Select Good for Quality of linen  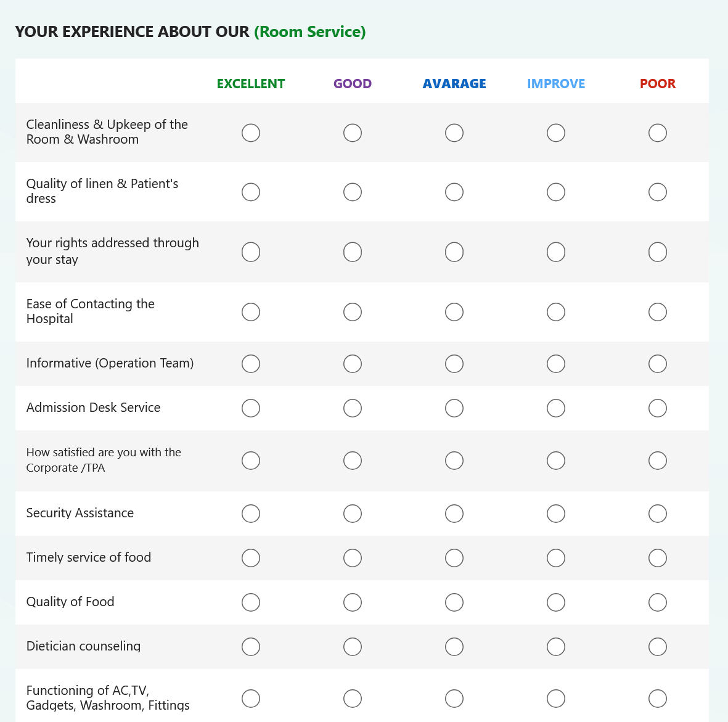(353, 192)
